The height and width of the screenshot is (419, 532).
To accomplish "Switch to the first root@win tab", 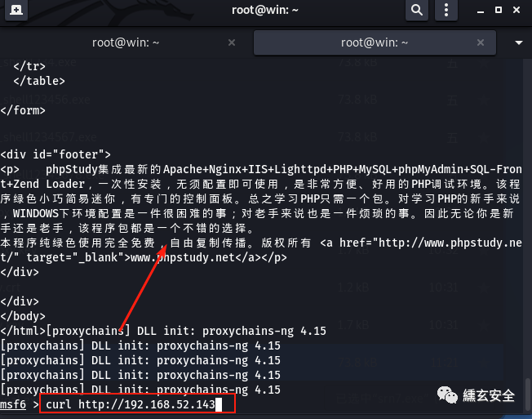I will 126,42.
